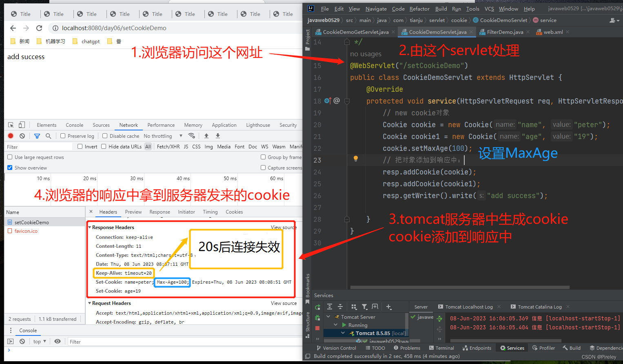Enable Capture screenshots checkbox
This screenshot has height=364, width=623.
(x=263, y=168)
